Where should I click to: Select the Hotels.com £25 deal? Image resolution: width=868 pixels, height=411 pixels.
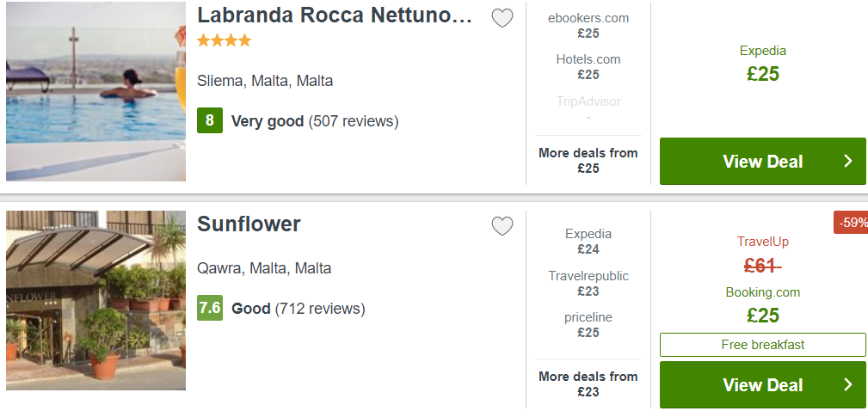[x=588, y=66]
